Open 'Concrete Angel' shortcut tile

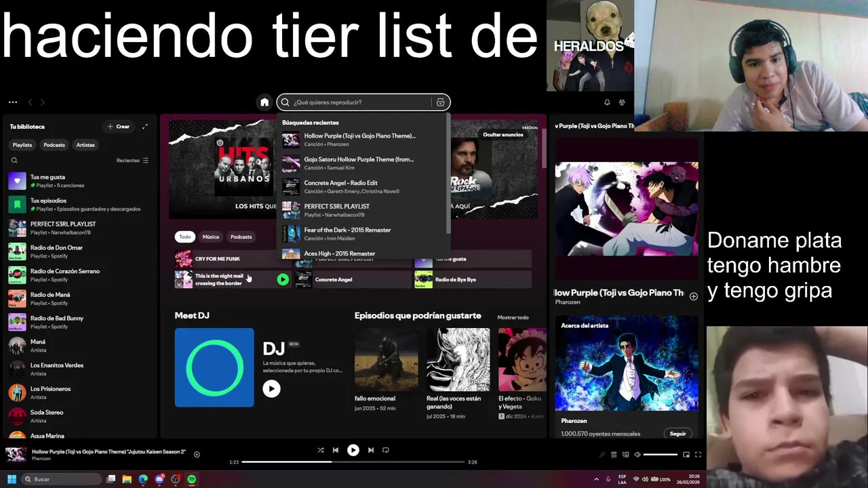click(x=353, y=279)
